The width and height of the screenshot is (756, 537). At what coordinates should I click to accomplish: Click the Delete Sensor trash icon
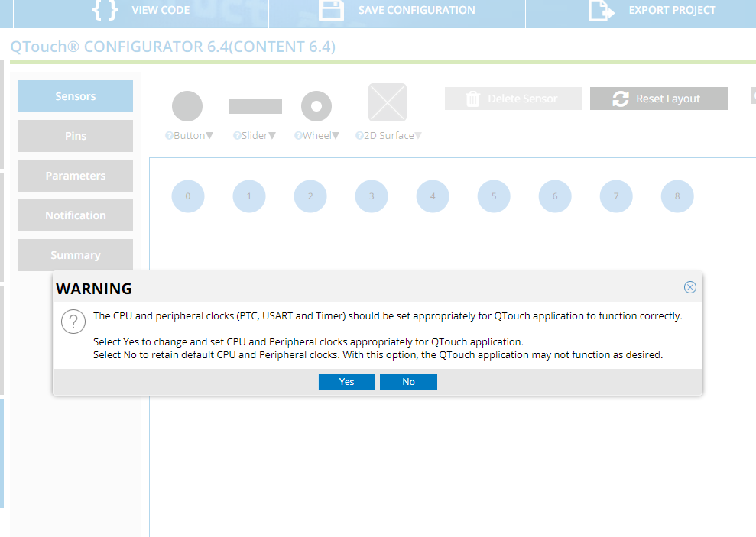tap(473, 99)
